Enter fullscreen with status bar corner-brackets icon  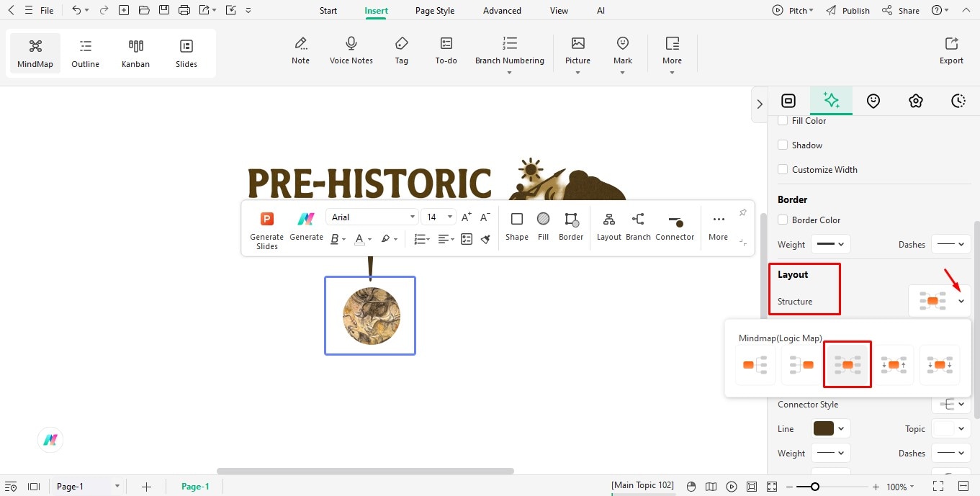click(x=938, y=487)
